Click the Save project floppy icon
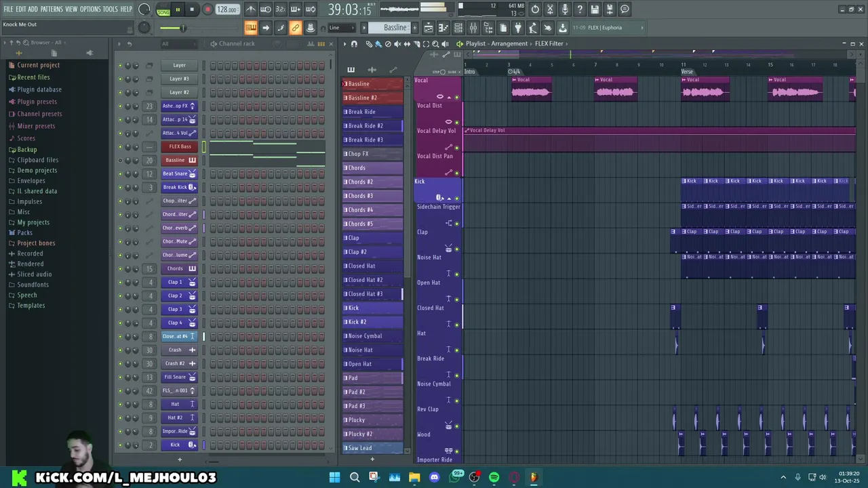The width and height of the screenshot is (868, 488). [594, 9]
